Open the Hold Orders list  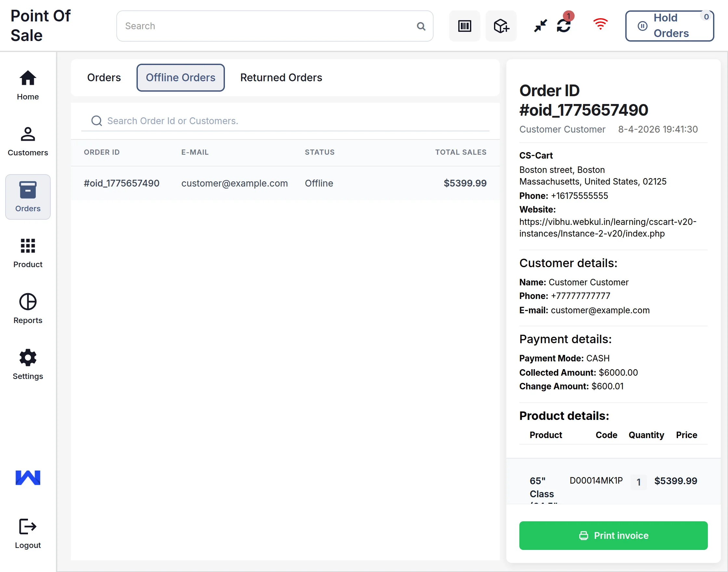[669, 26]
